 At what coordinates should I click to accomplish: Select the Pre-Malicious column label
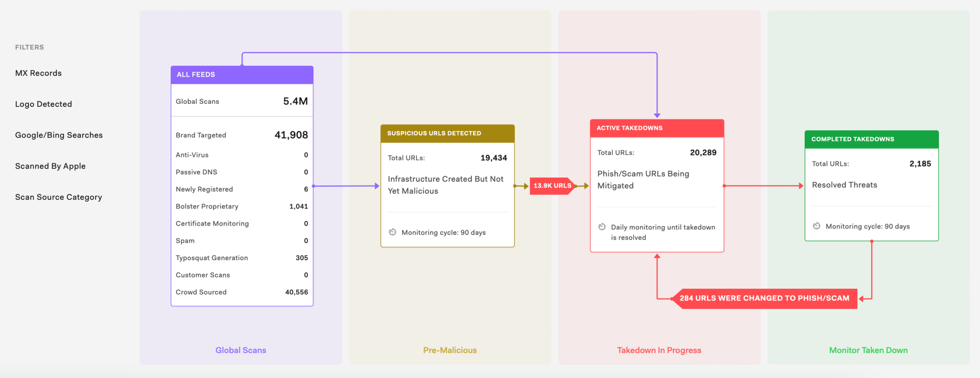pyautogui.click(x=450, y=350)
